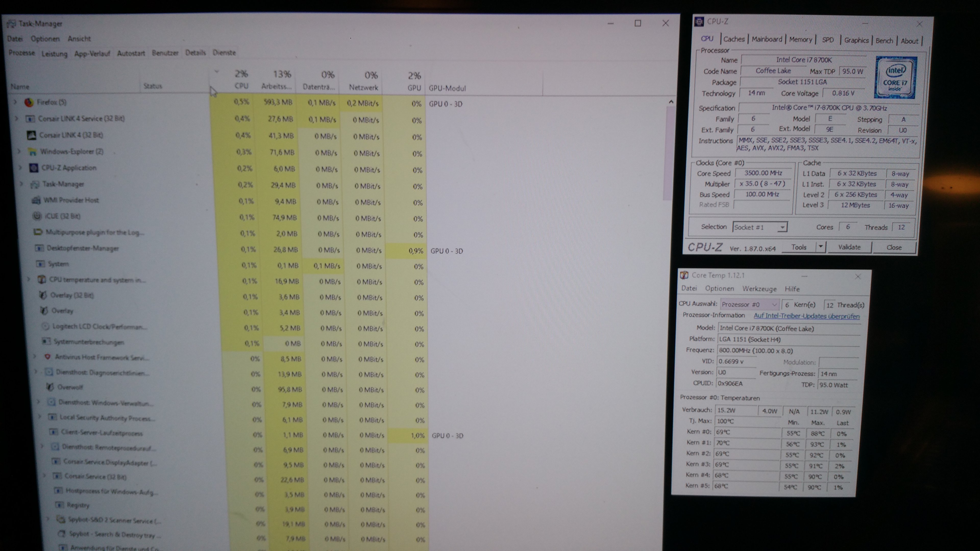Open the Socket #1 selection dropdown in CPU-Z
980x551 pixels.
tap(782, 227)
